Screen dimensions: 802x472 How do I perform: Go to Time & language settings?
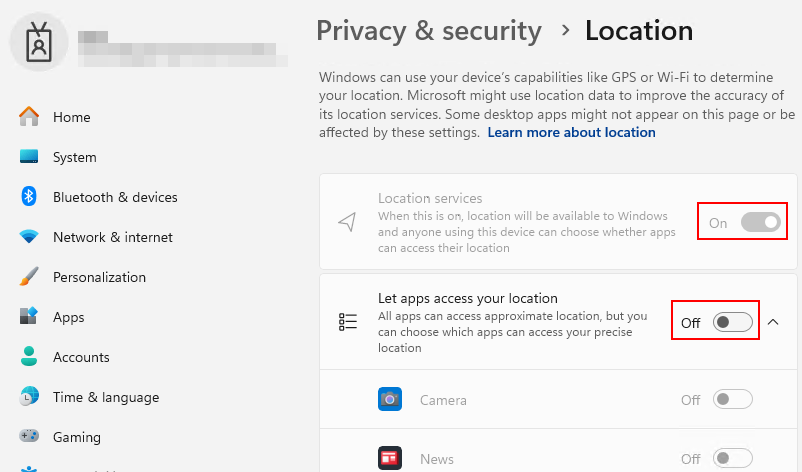(105, 397)
